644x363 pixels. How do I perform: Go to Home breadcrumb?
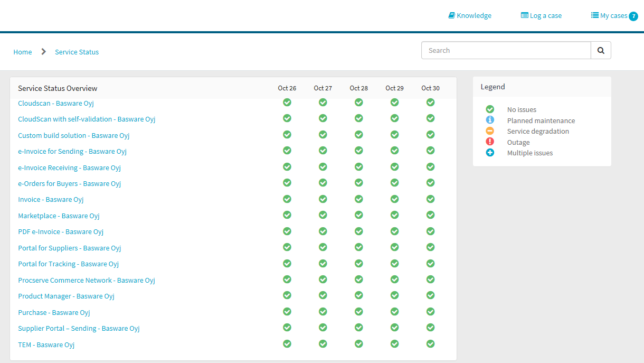23,52
